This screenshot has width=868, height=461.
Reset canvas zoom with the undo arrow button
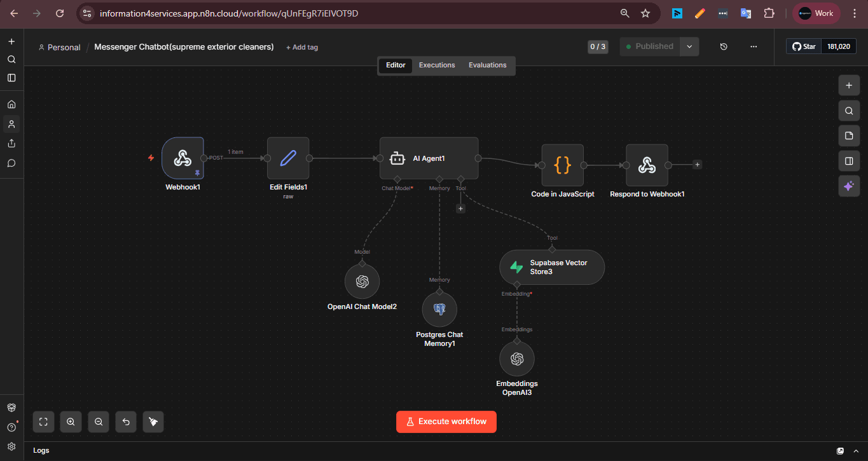tap(126, 422)
